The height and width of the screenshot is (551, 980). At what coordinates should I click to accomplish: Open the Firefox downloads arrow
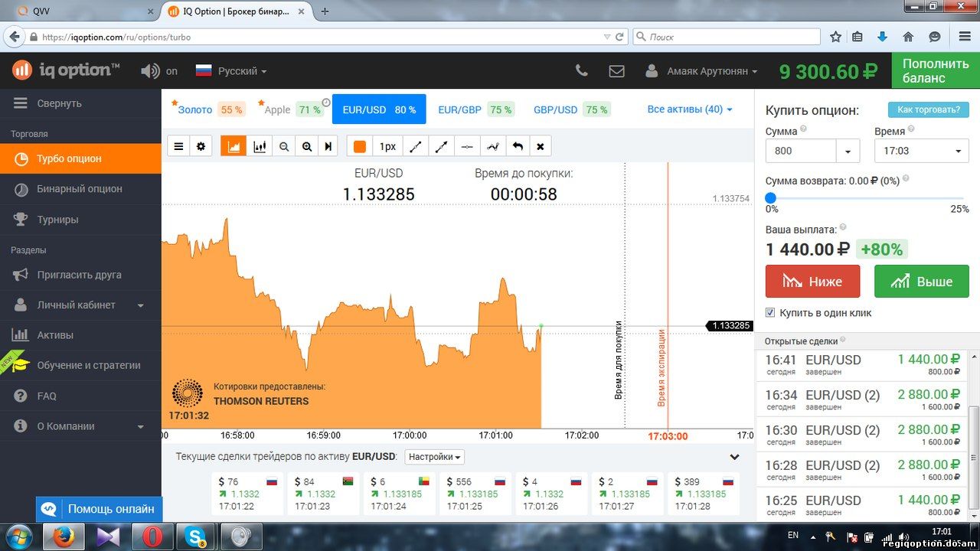[x=882, y=37]
